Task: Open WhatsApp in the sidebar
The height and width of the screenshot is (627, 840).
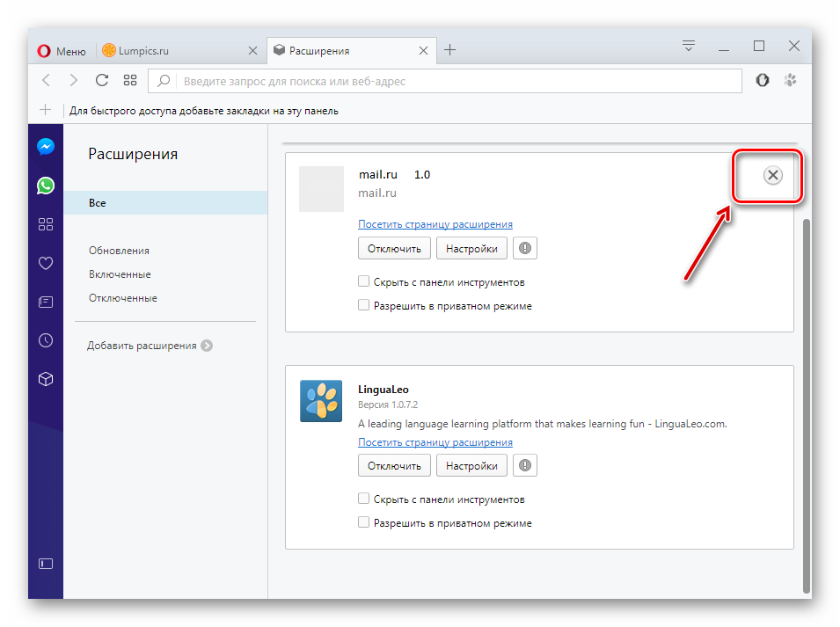Action: click(x=46, y=186)
